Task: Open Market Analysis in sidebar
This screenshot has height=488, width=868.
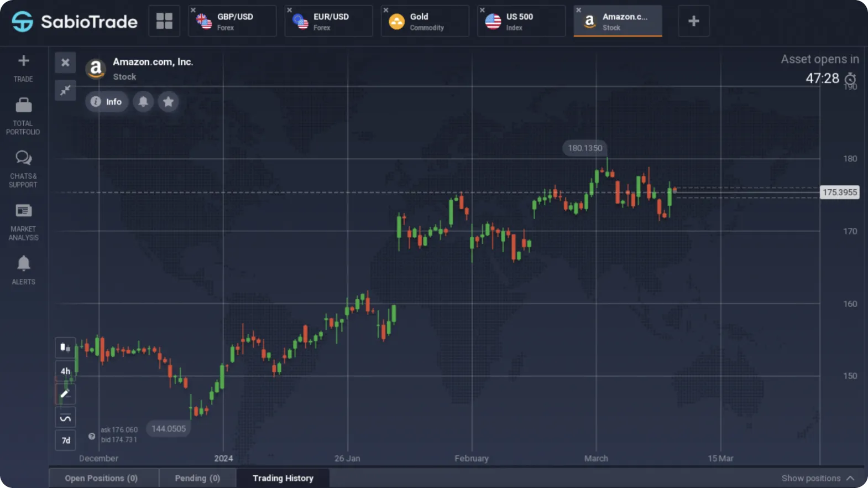Action: (x=23, y=222)
